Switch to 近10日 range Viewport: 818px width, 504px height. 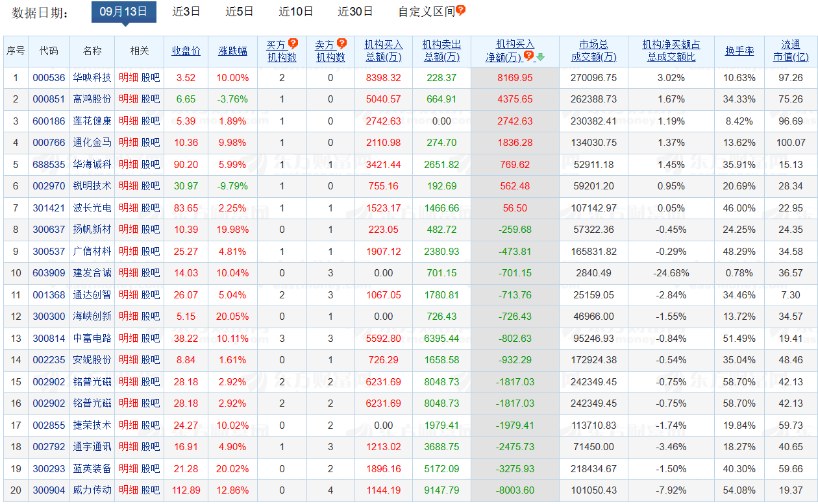(296, 11)
